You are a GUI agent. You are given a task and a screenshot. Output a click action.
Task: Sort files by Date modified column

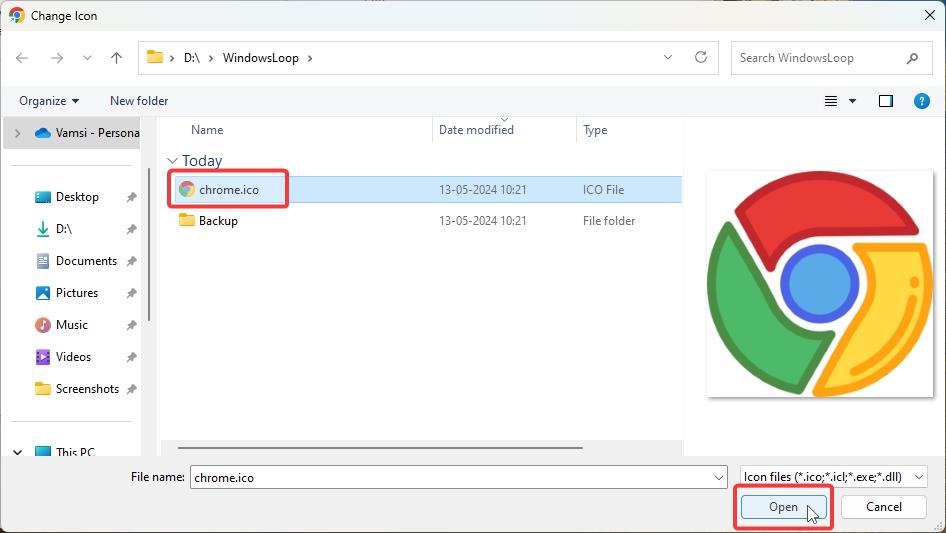[476, 130]
